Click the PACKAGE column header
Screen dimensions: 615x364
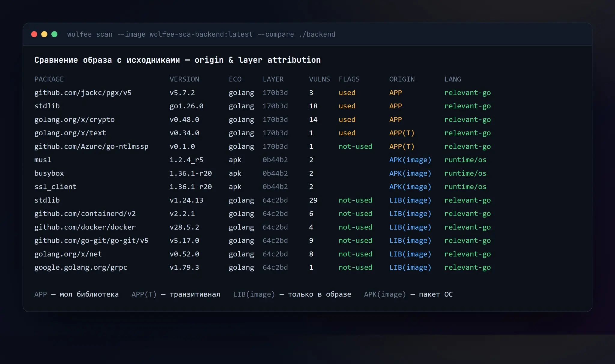pyautogui.click(x=49, y=79)
